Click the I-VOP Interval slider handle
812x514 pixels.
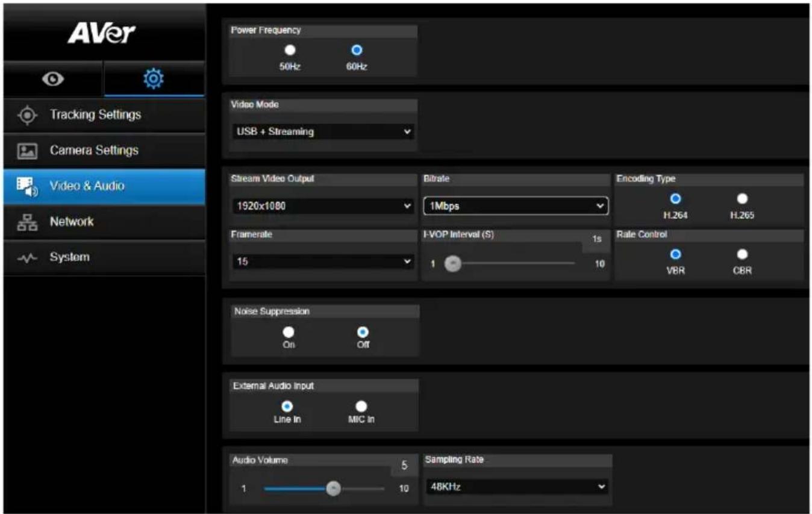tap(453, 263)
